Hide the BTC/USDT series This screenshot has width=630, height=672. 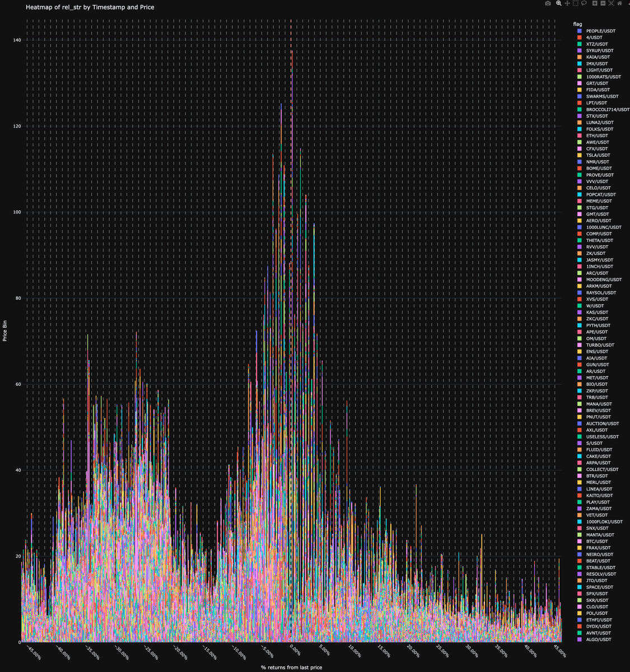[x=592, y=542]
